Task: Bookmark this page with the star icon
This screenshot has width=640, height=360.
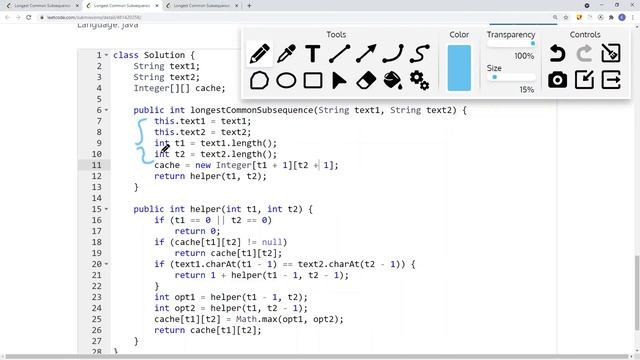Action: click(566, 18)
